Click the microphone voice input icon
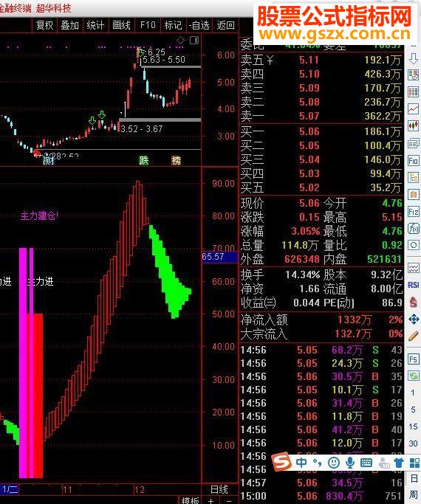 pos(350,463)
